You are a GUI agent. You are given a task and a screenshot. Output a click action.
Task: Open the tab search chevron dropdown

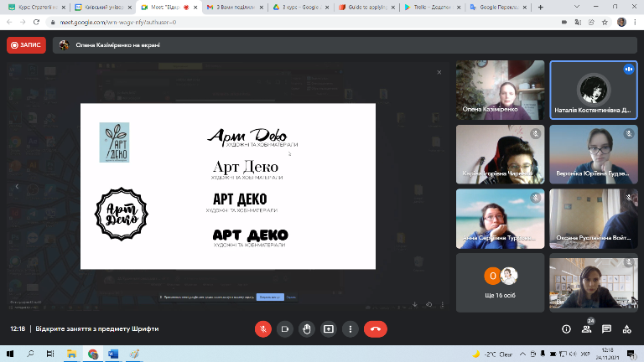[577, 7]
